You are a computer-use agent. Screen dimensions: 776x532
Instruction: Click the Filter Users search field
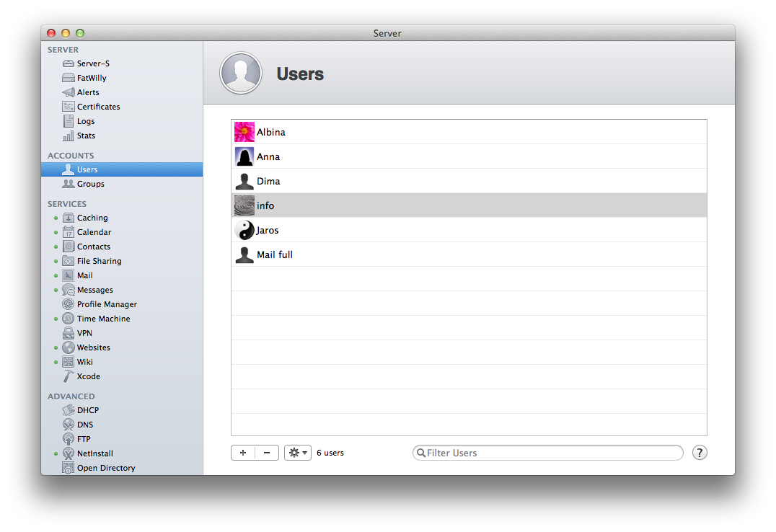point(548,453)
